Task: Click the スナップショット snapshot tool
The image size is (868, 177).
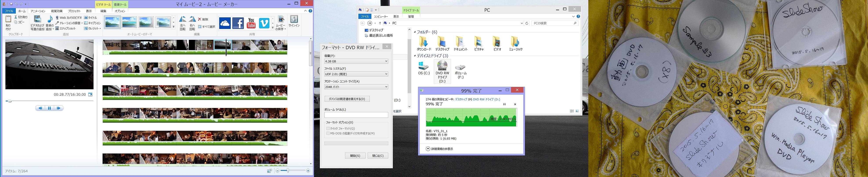Action: pyautogui.click(x=66, y=28)
